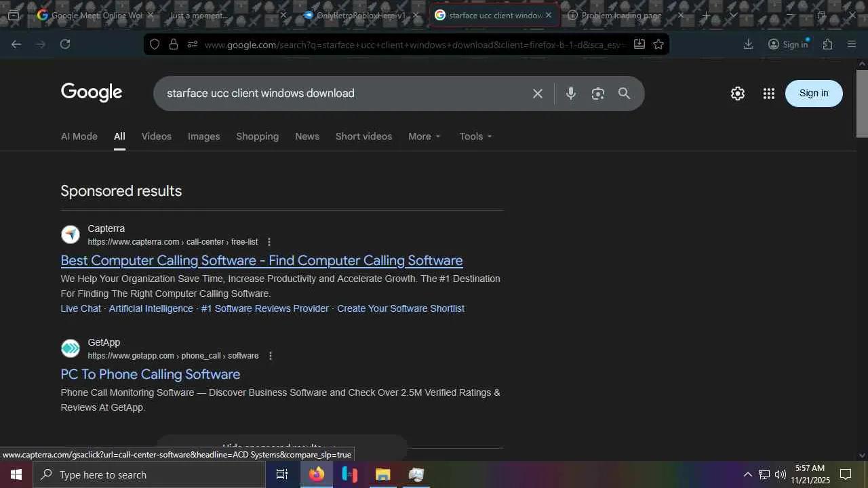
Task: Switch to the OnlyRetroRobloxHere tab
Action: pyautogui.click(x=360, y=15)
